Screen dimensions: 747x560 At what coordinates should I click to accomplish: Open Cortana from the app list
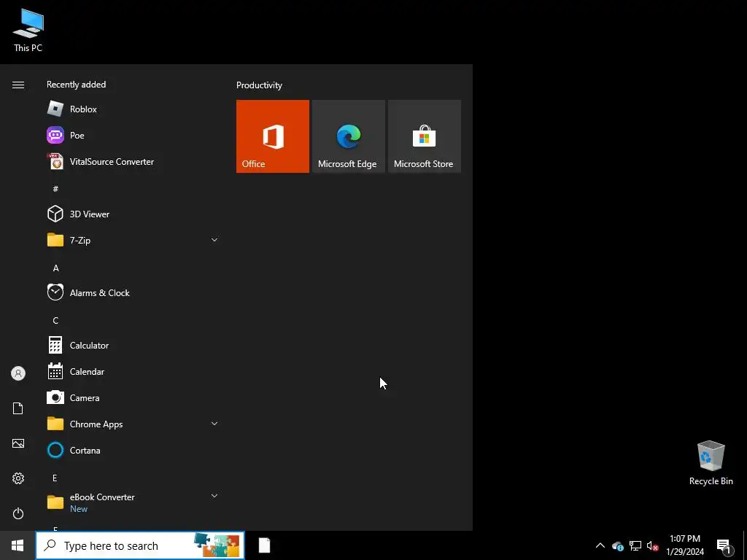point(133,450)
